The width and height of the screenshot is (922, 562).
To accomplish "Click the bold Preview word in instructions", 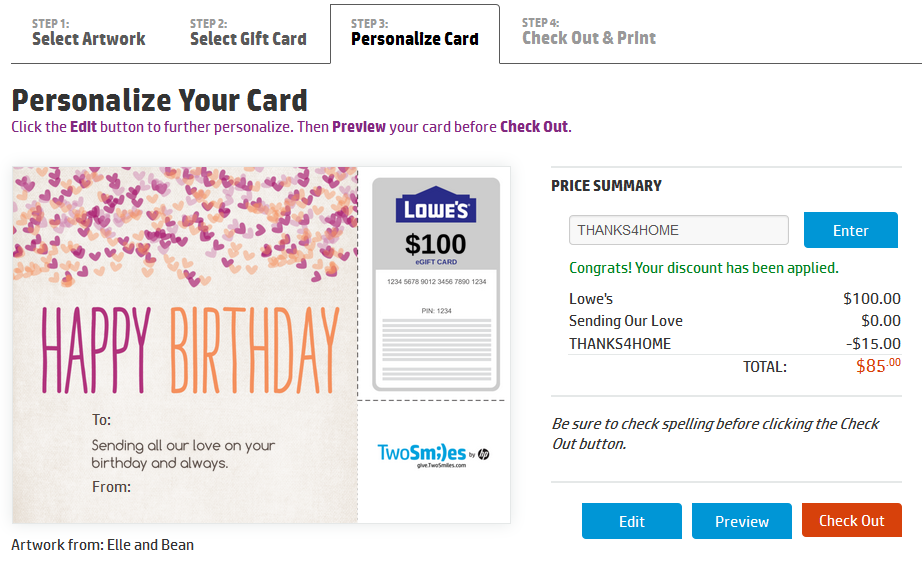I will coord(359,127).
